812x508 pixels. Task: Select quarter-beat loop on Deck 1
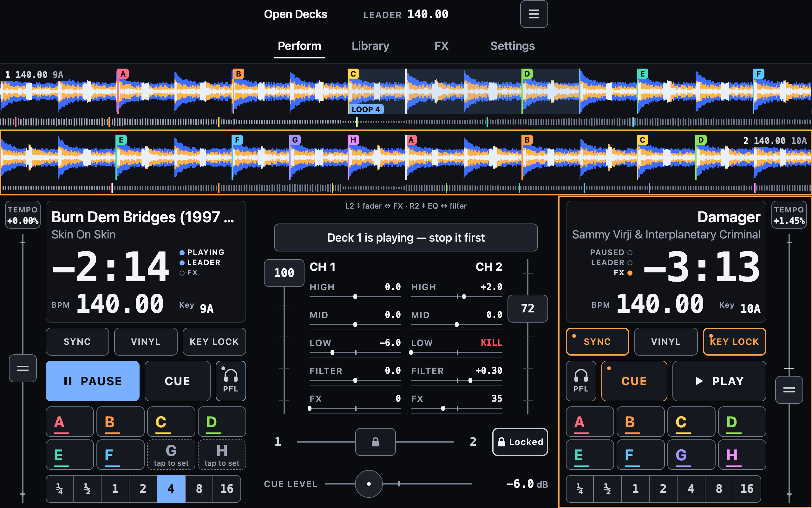pyautogui.click(x=60, y=489)
